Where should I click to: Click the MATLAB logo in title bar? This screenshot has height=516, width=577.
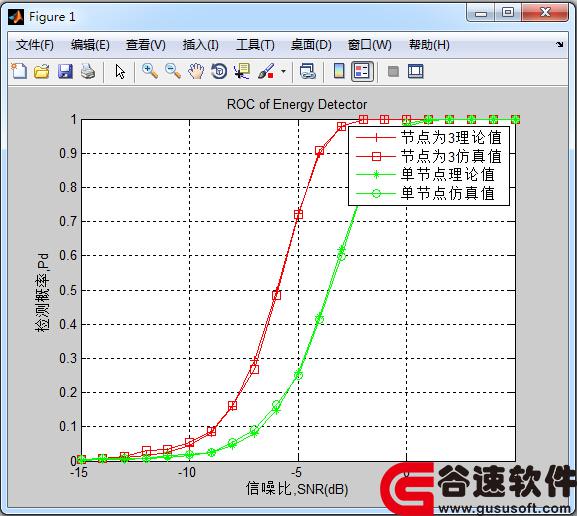(x=16, y=17)
